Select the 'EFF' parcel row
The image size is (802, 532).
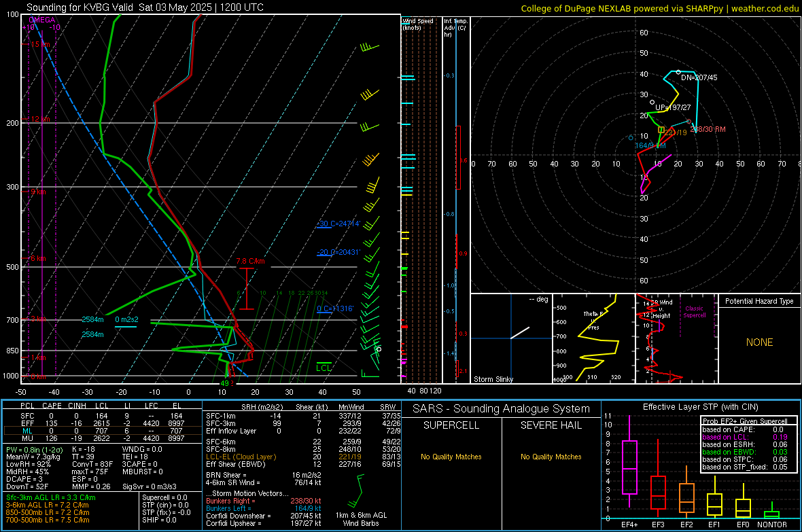[x=103, y=423]
